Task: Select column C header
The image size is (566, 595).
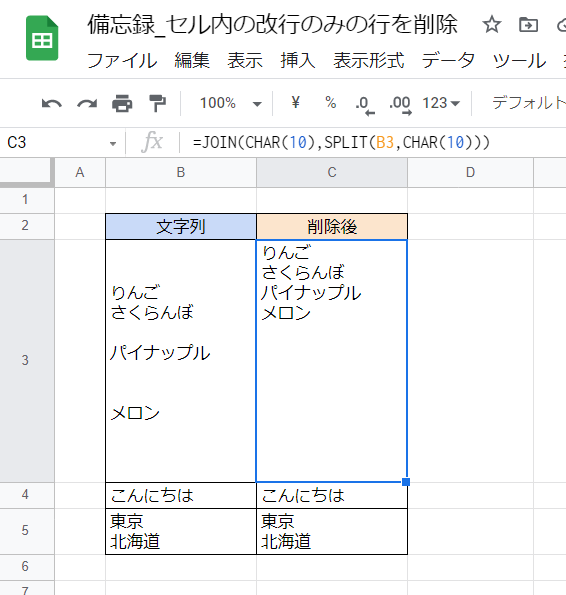Action: coord(332,172)
